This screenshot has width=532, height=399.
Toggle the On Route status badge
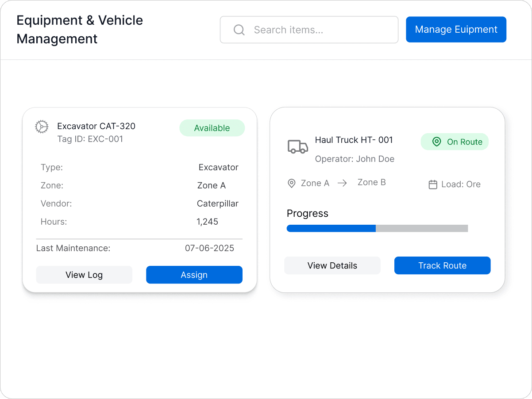pos(455,142)
